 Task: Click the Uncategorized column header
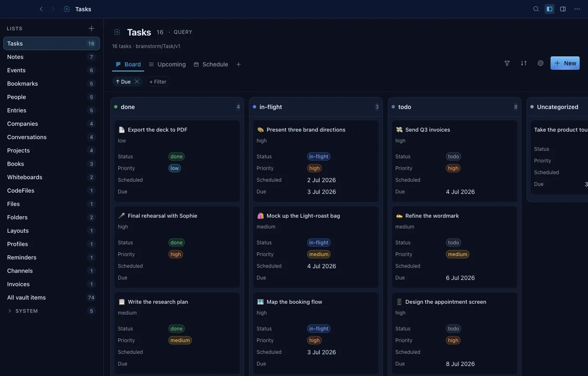pyautogui.click(x=557, y=107)
